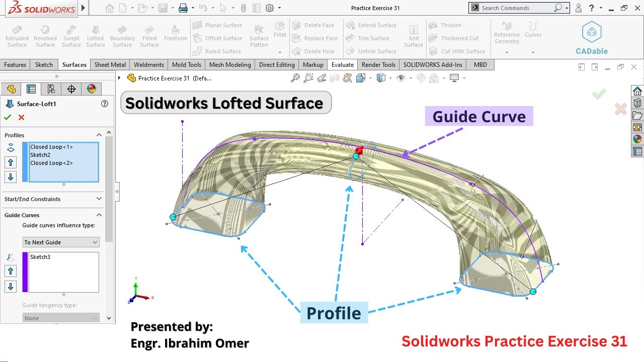
Task: Select the Lofted Surface tool
Action: coord(96,36)
